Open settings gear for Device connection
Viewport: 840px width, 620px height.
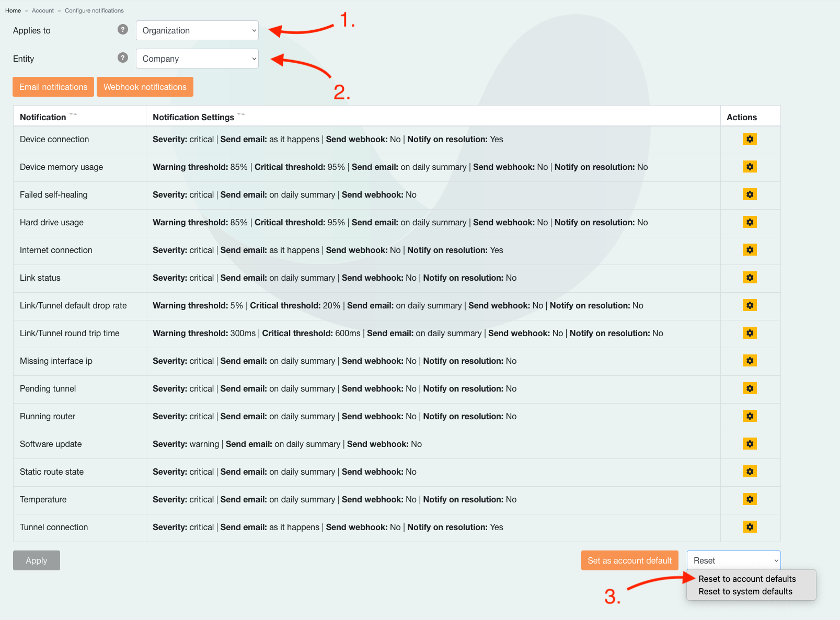750,139
